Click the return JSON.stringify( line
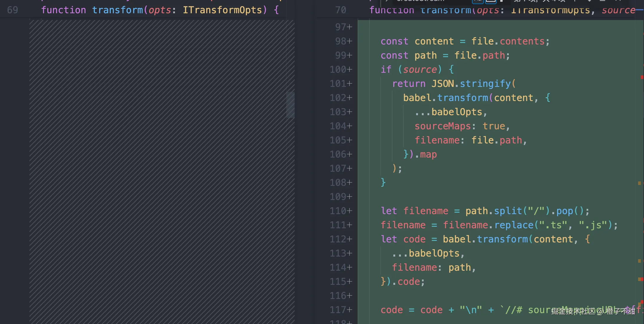The width and height of the screenshot is (644, 324). (x=454, y=84)
